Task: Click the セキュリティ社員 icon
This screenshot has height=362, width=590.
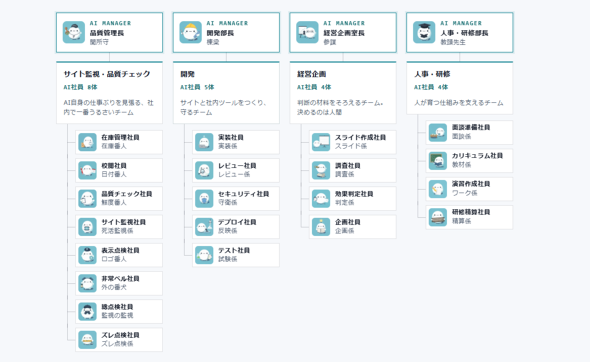Action: point(204,199)
